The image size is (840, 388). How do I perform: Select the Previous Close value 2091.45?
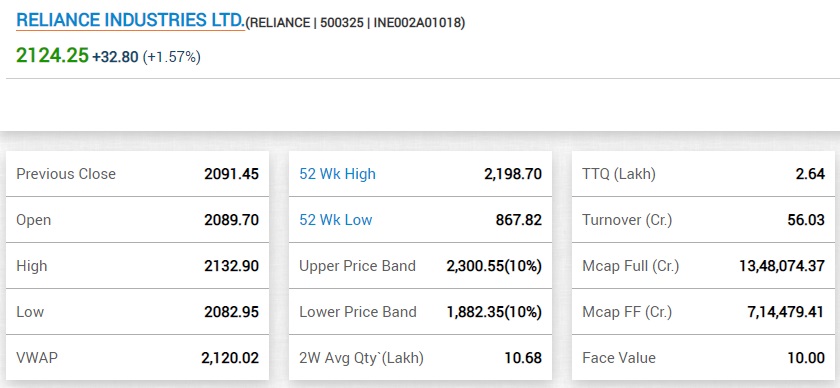tap(231, 174)
